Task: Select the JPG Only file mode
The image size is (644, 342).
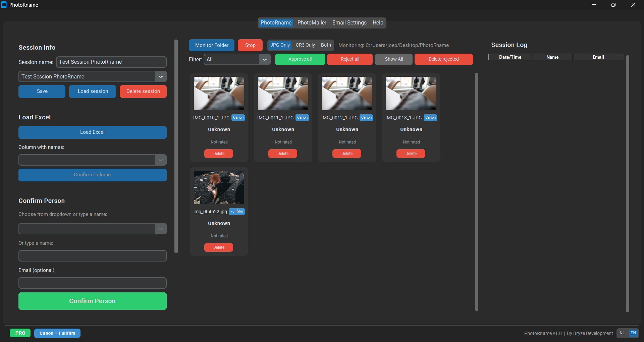Action: click(x=280, y=45)
